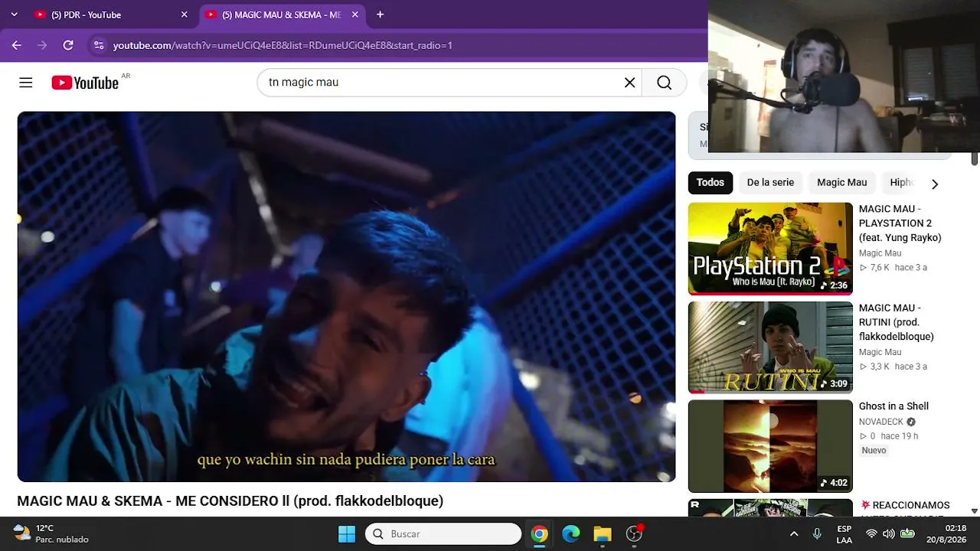This screenshot has height=551, width=980.
Task: Open the MAGIC MAU - RUTINI title link
Action: point(897,322)
